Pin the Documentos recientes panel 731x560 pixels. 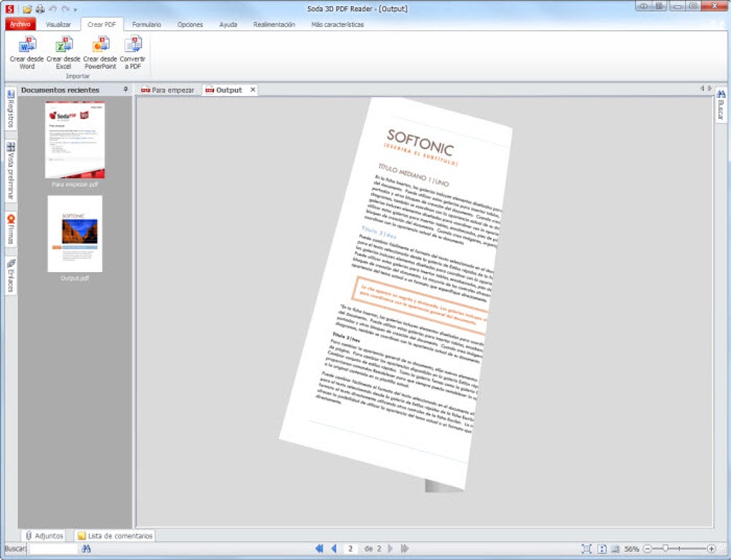tap(125, 89)
